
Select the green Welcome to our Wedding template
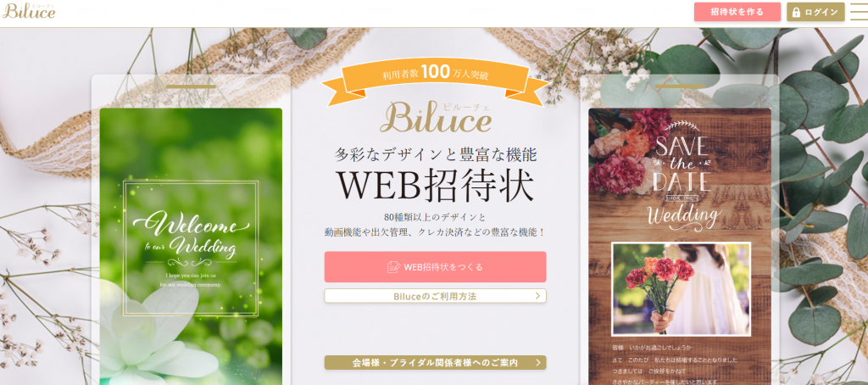pyautogui.click(x=191, y=247)
